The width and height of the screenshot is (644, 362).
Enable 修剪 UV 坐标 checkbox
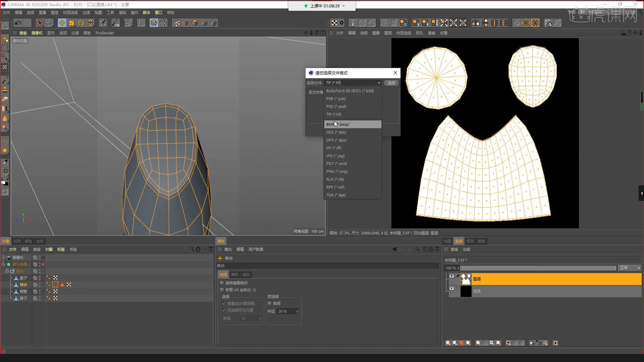[222, 290]
